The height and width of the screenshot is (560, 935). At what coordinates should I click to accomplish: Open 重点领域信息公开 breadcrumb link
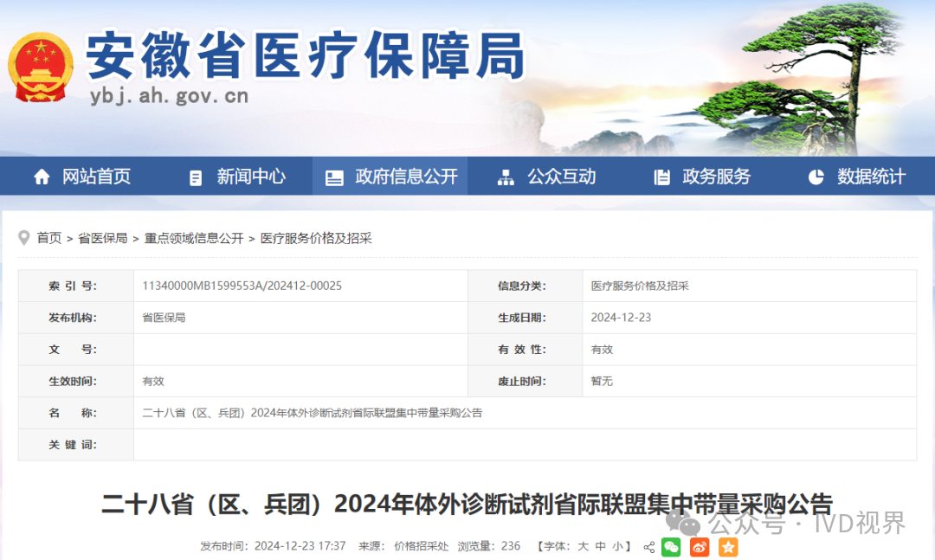click(x=194, y=238)
